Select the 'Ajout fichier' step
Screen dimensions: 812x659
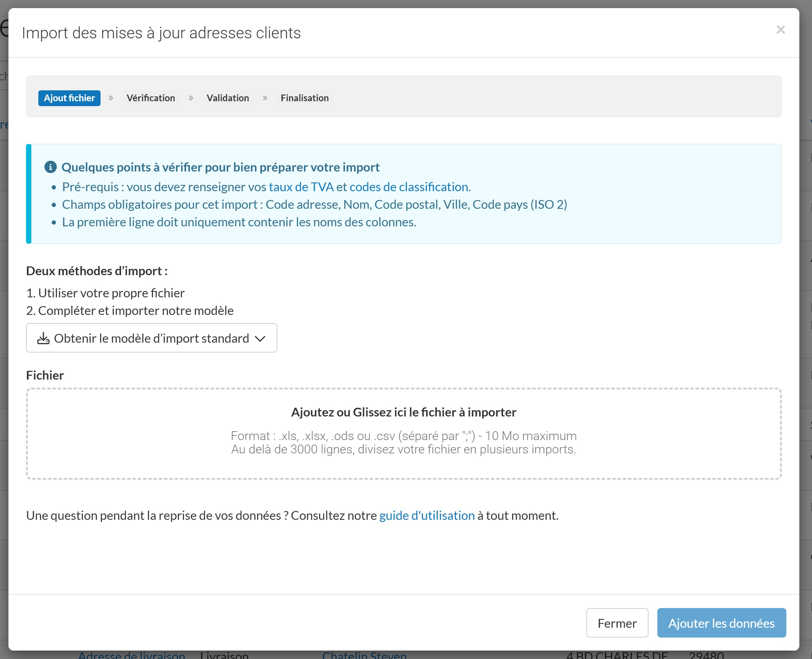tap(69, 98)
